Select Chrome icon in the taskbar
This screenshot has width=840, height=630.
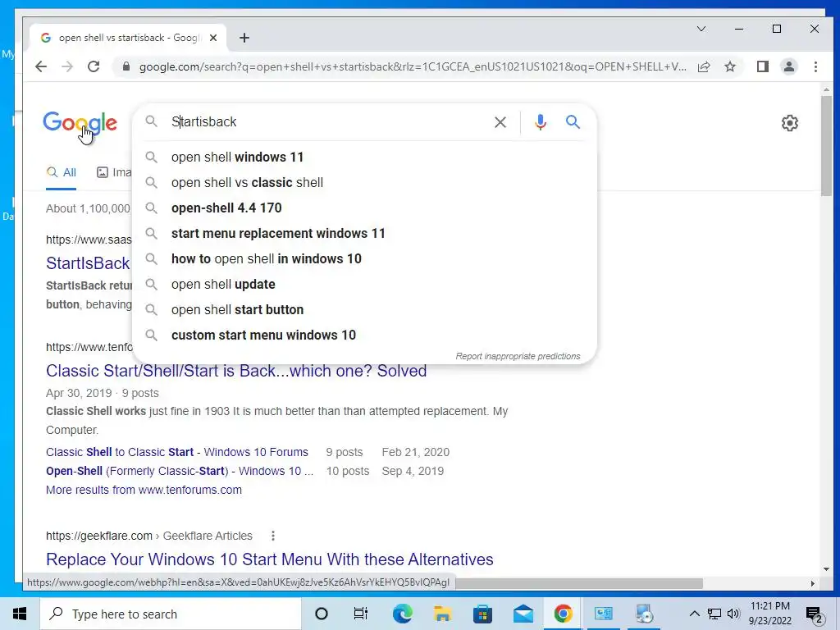563,614
